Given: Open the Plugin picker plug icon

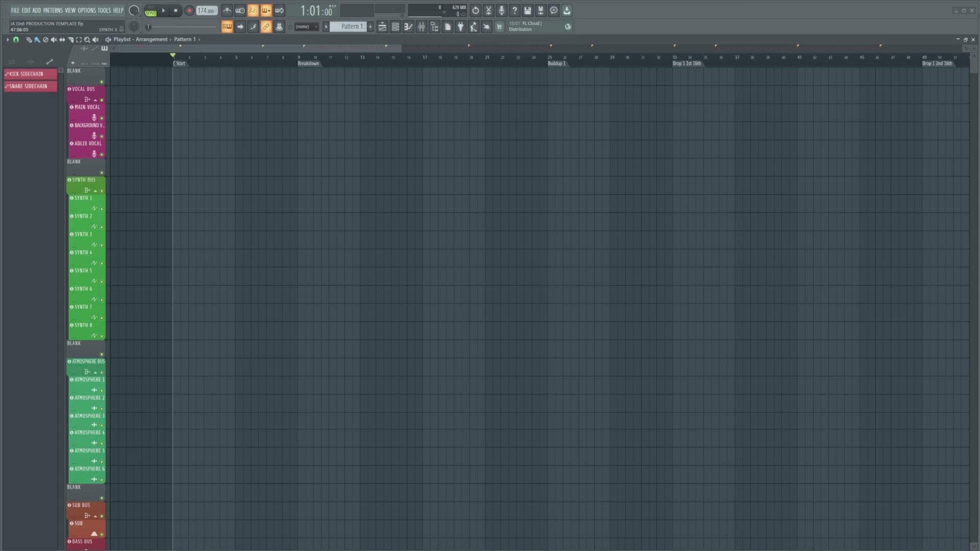Looking at the screenshot, I should [x=460, y=27].
